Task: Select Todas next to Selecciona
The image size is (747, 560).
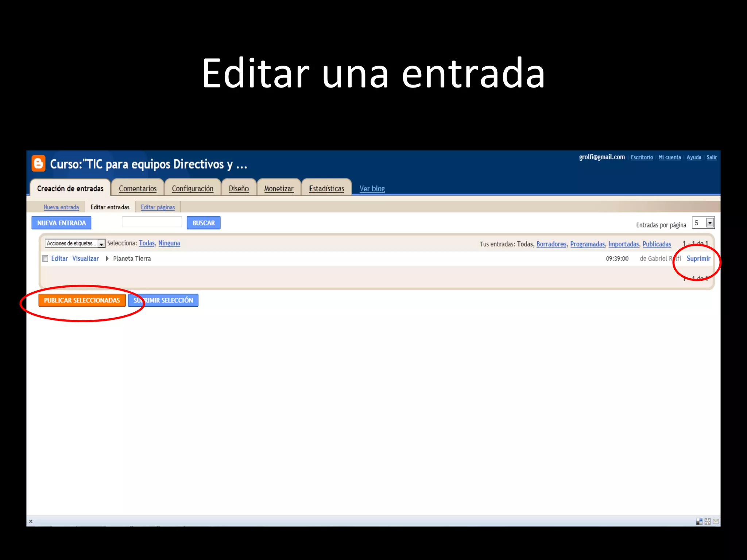Action: pos(147,243)
